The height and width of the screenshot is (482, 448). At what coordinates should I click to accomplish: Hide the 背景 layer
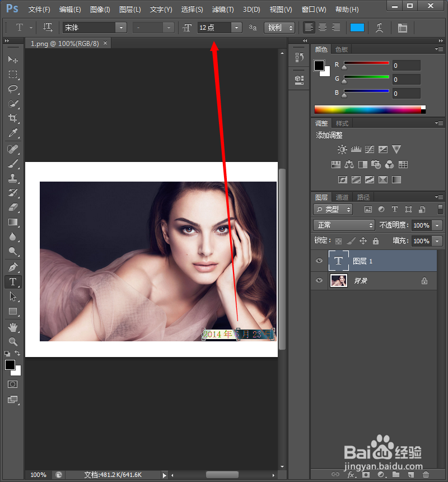pyautogui.click(x=319, y=280)
